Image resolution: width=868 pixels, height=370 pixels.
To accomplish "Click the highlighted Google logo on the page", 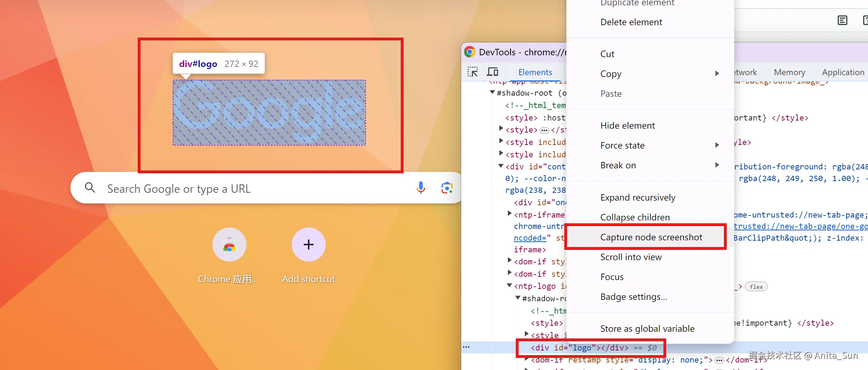I will 269,113.
